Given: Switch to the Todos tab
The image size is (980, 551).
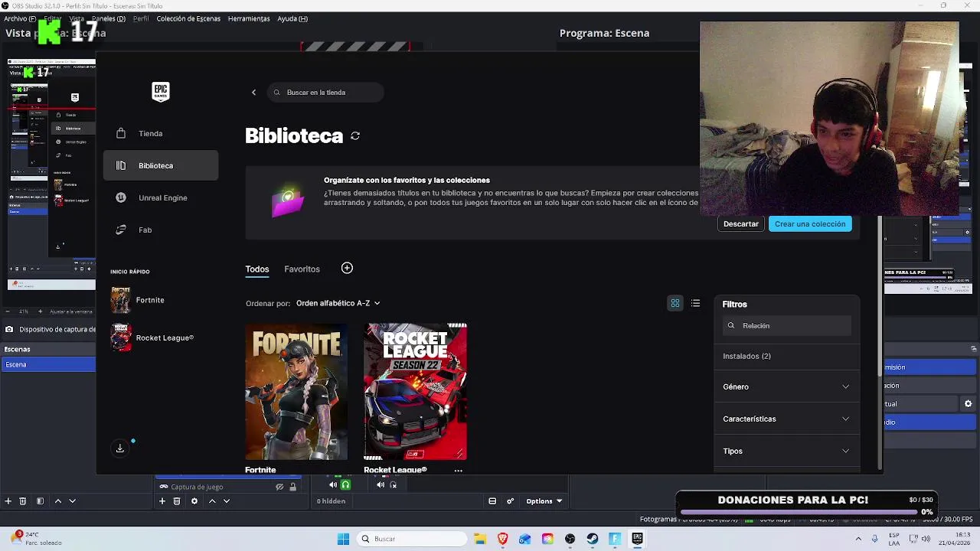Looking at the screenshot, I should [257, 269].
